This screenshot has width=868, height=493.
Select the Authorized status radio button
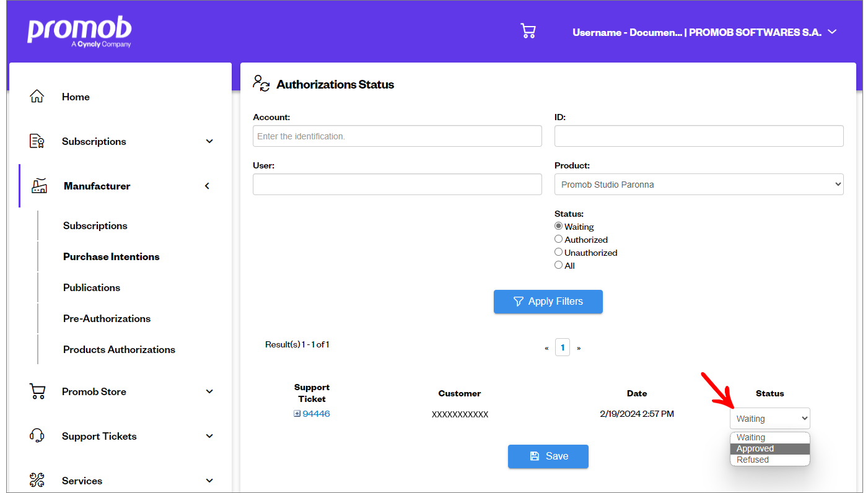(x=558, y=239)
